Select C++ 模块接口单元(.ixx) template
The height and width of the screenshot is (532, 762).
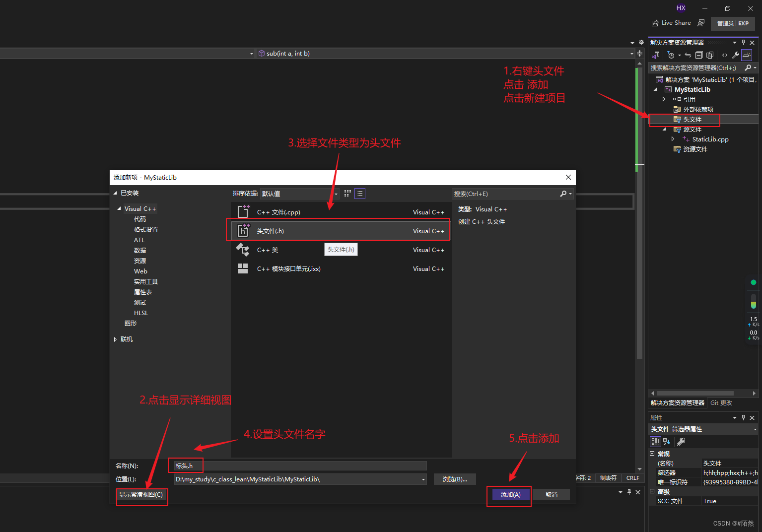[341, 268]
